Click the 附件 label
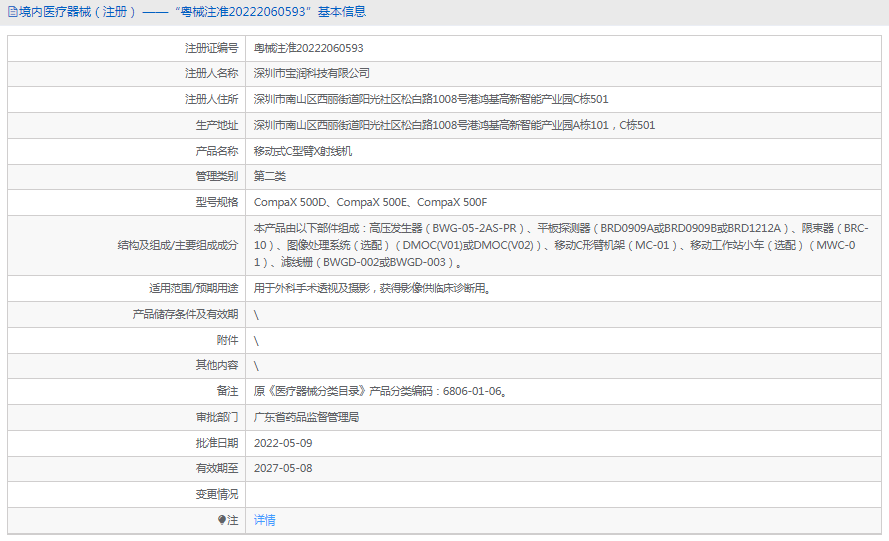This screenshot has width=889, height=541. click(227, 340)
